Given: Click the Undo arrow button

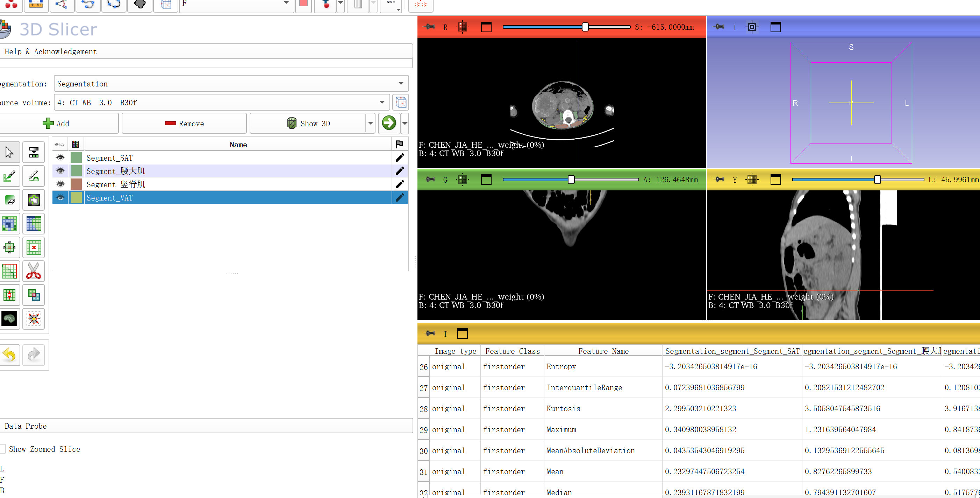Looking at the screenshot, I should click(x=9, y=355).
